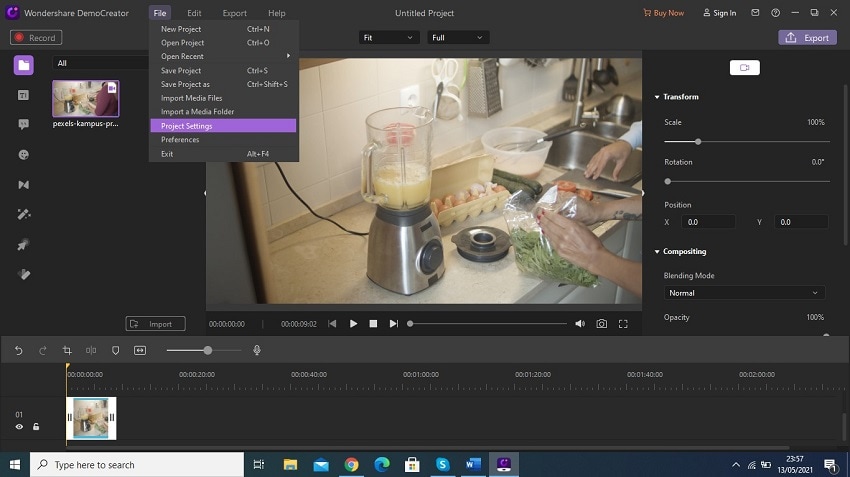Adjust the Scale slider handle
The height and width of the screenshot is (477, 850).
click(x=698, y=141)
